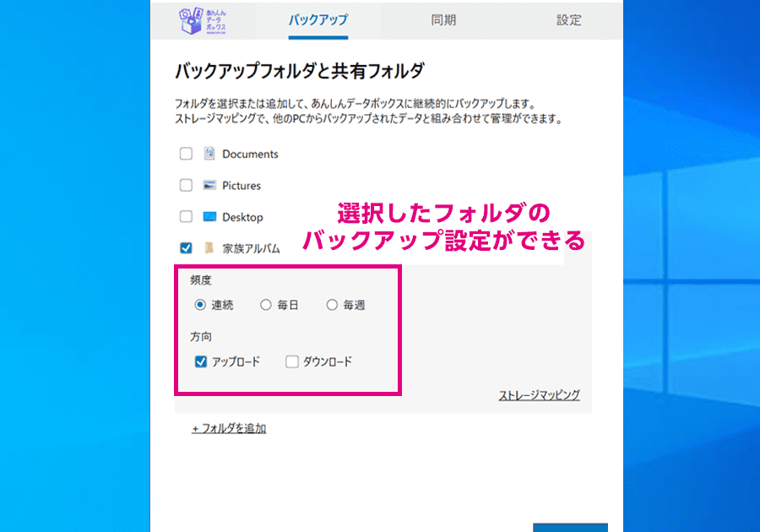Screen dimensions: 760x532
Task: Open the ストレージマッピング link
Action: [x=539, y=394]
